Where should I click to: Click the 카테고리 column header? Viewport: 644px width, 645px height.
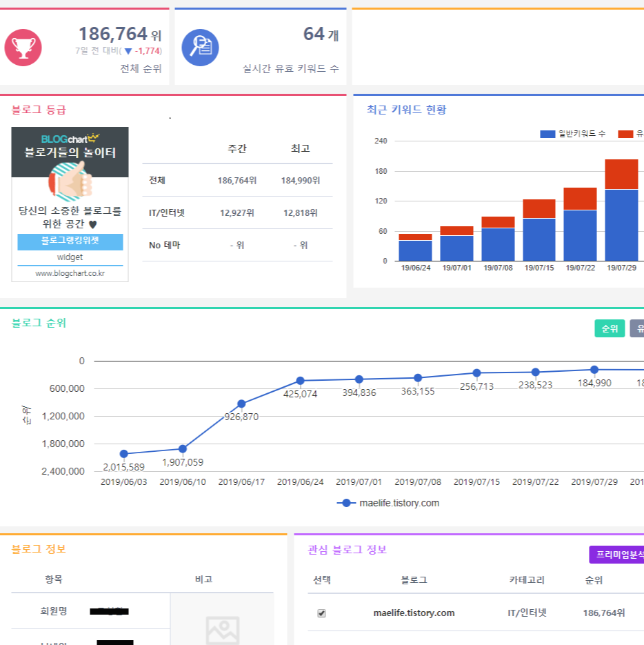[x=527, y=580]
